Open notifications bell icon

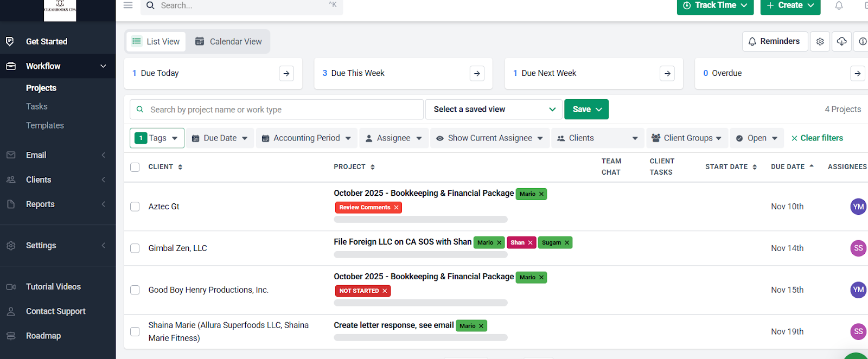coord(839,6)
